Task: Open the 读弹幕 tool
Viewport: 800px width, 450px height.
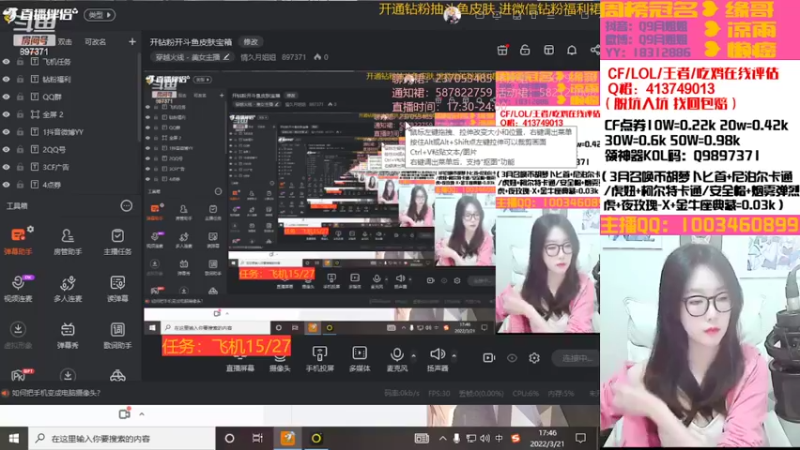Action: click(117, 288)
